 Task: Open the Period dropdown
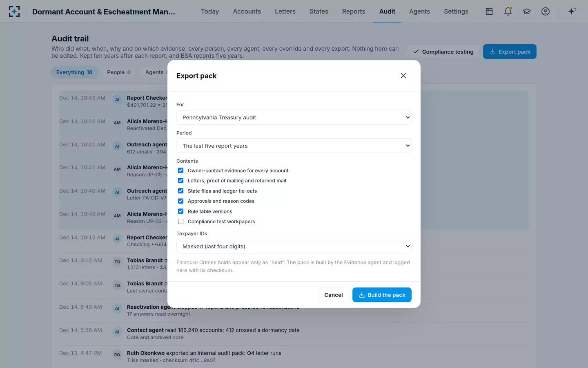(294, 146)
